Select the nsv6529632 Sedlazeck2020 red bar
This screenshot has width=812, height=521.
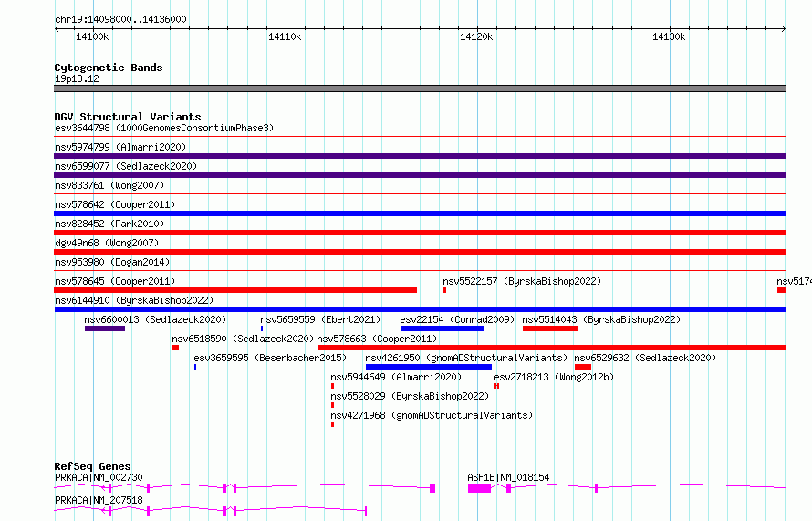583,367
